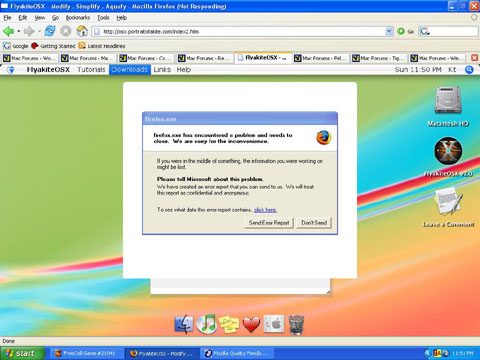The image size is (480, 360).
Task: Close the current tab with the red X
Action: [474, 58]
